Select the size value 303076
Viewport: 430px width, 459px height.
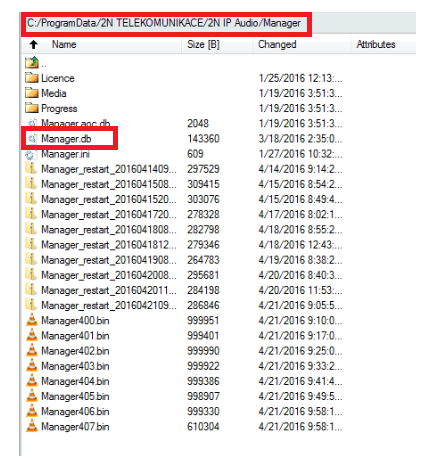click(203, 199)
